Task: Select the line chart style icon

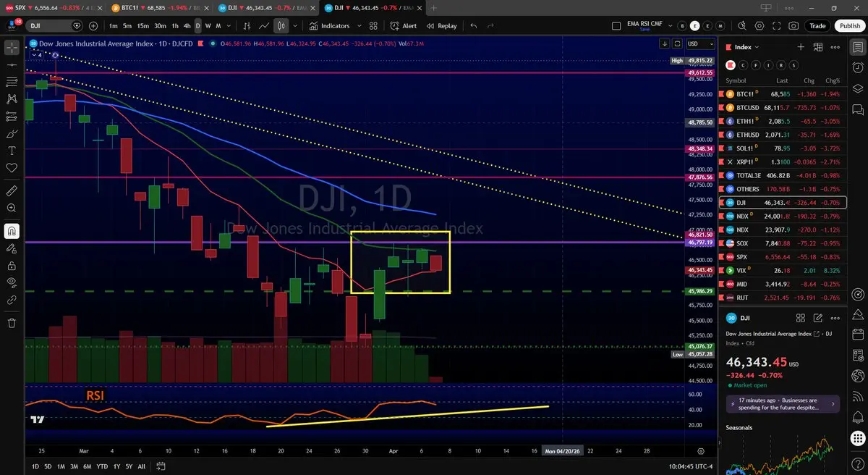Action: (265, 25)
